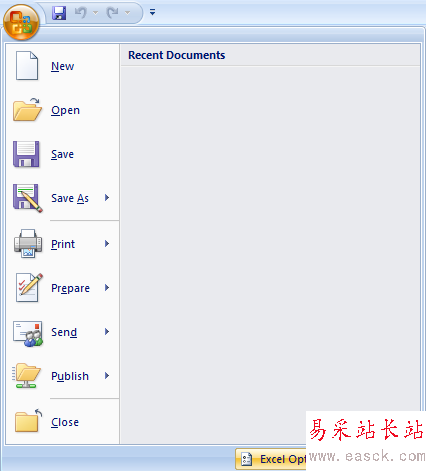The image size is (426, 471).
Task: Click the Prepare checklist pencil icon
Action: click(29, 288)
